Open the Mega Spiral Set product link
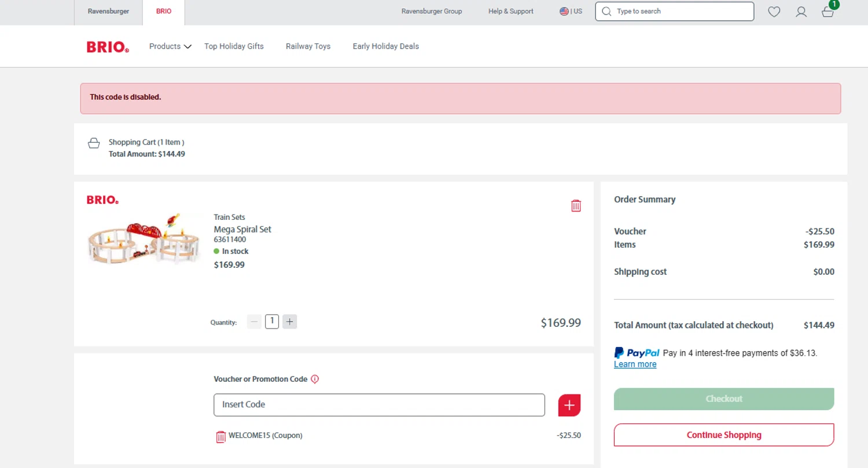The image size is (868, 468). (x=242, y=229)
